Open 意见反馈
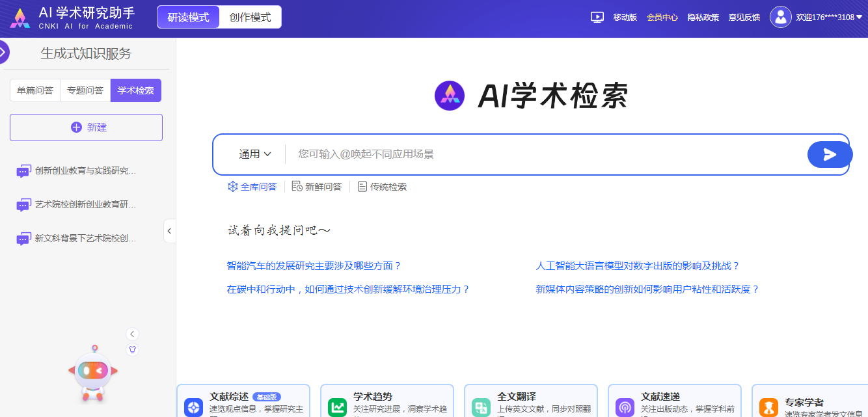 point(744,18)
